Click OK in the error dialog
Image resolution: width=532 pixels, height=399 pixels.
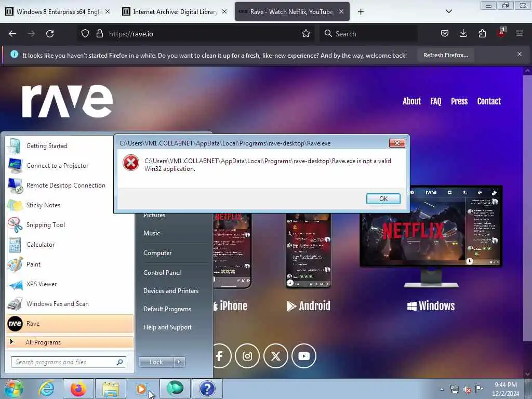[x=383, y=198]
